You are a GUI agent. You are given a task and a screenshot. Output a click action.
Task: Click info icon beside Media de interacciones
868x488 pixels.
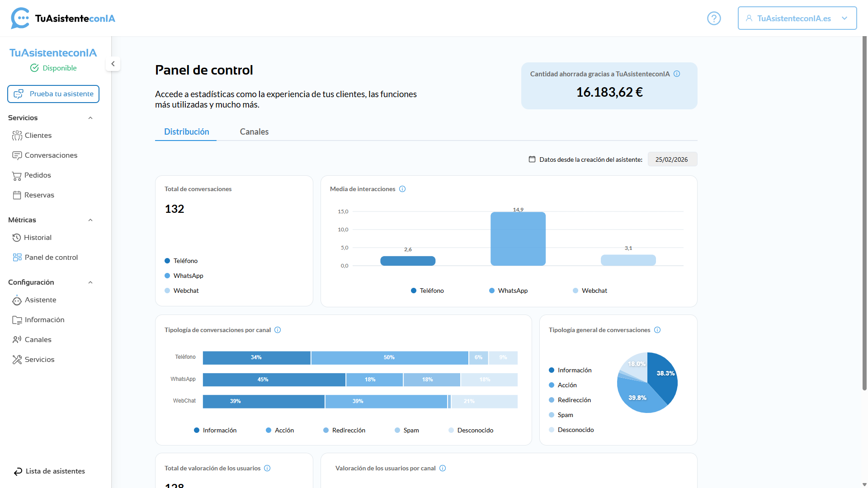402,189
